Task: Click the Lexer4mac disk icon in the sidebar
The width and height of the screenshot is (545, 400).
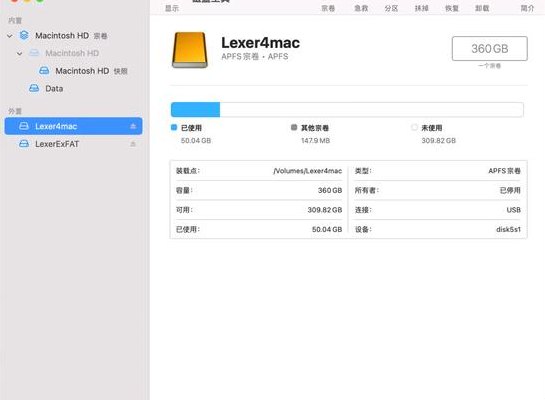Action: [x=24, y=126]
